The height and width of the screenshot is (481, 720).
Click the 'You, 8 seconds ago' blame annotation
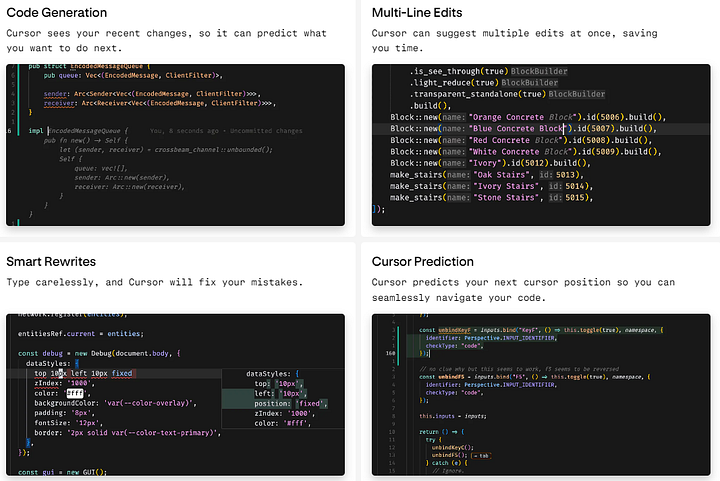pyautogui.click(x=226, y=131)
